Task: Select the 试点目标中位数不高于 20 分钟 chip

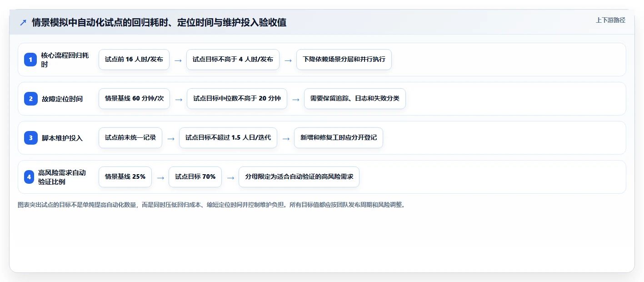Action: [x=237, y=99]
